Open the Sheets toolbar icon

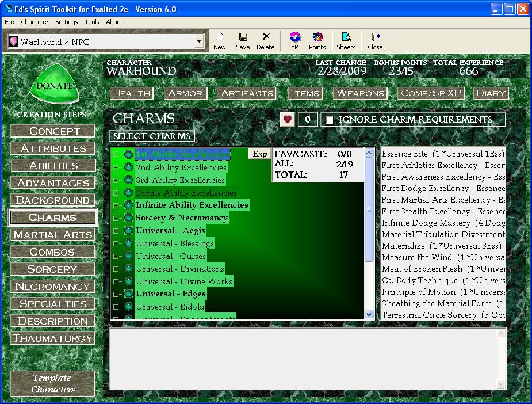click(346, 41)
